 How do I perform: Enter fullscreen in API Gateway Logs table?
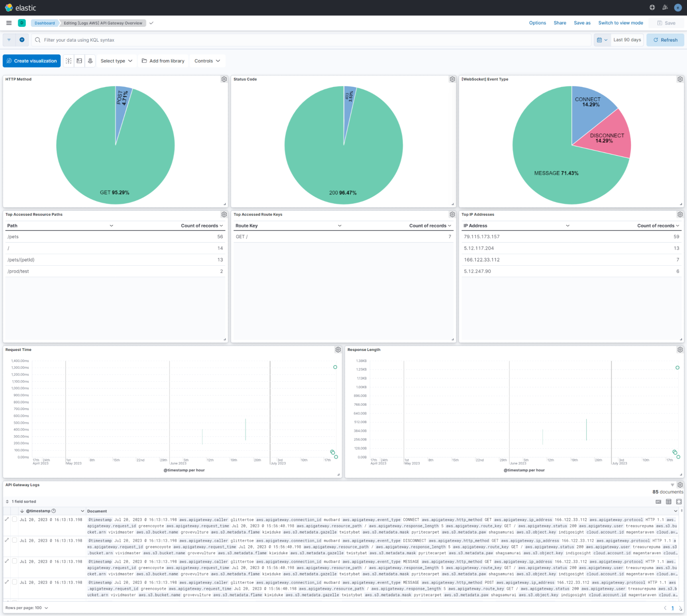pos(679,502)
